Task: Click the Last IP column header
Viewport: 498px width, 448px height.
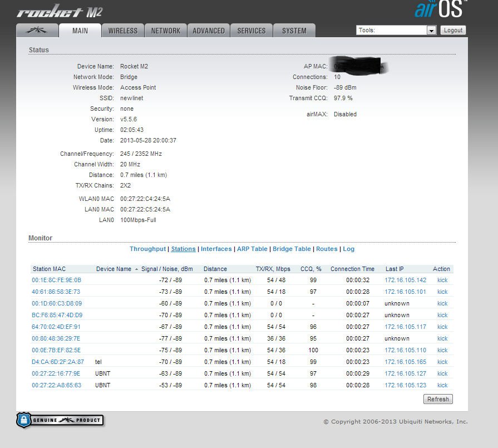Action: point(395,269)
